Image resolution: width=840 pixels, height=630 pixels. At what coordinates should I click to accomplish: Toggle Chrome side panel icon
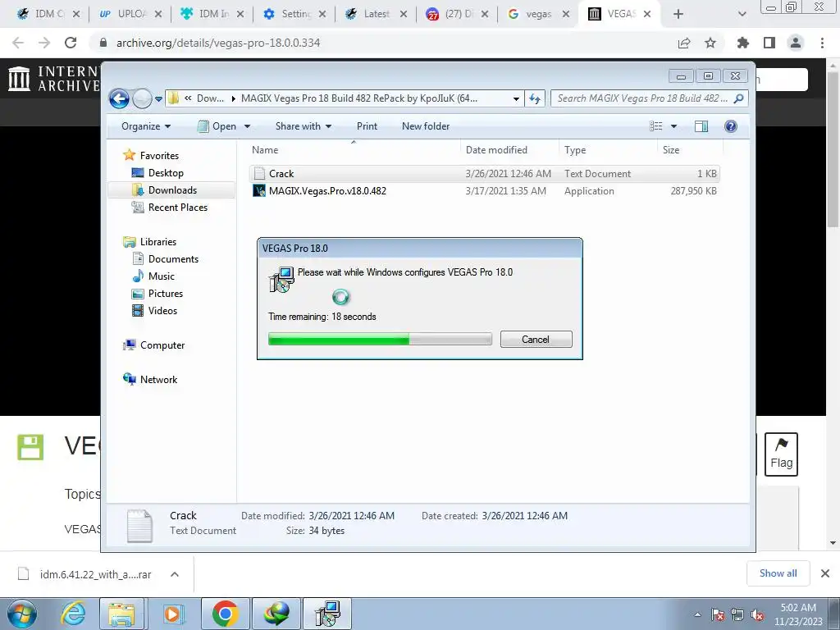click(x=769, y=43)
